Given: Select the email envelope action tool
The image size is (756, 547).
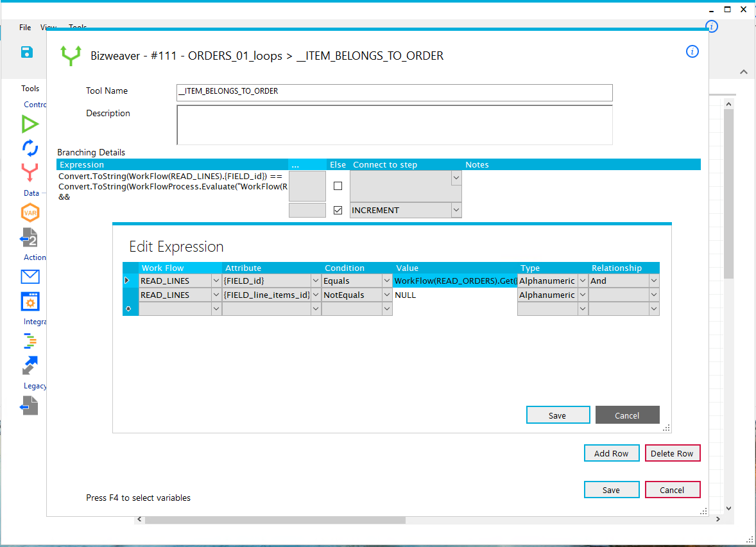Looking at the screenshot, I should coord(30,277).
